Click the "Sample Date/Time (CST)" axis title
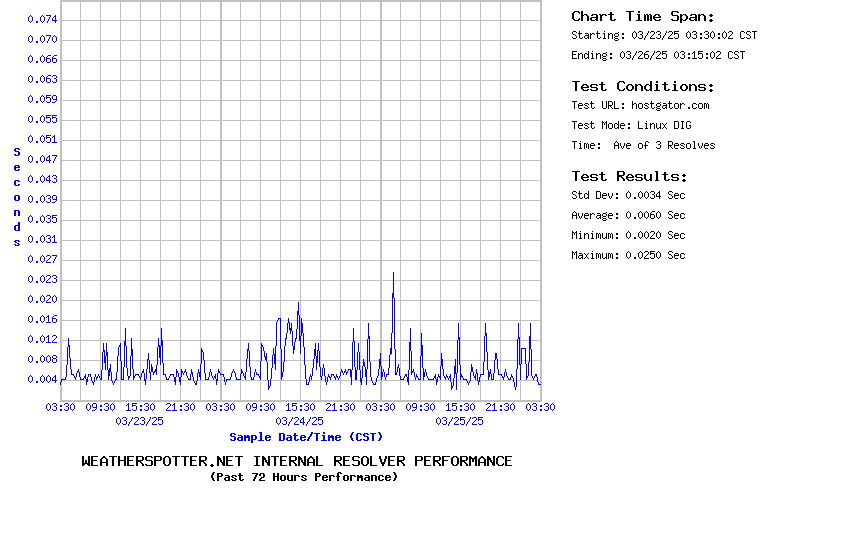 306,437
